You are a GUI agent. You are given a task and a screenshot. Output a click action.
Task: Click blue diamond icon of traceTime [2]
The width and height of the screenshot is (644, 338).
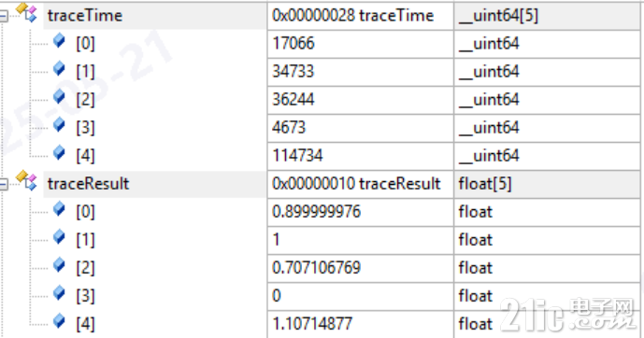[x=59, y=97]
